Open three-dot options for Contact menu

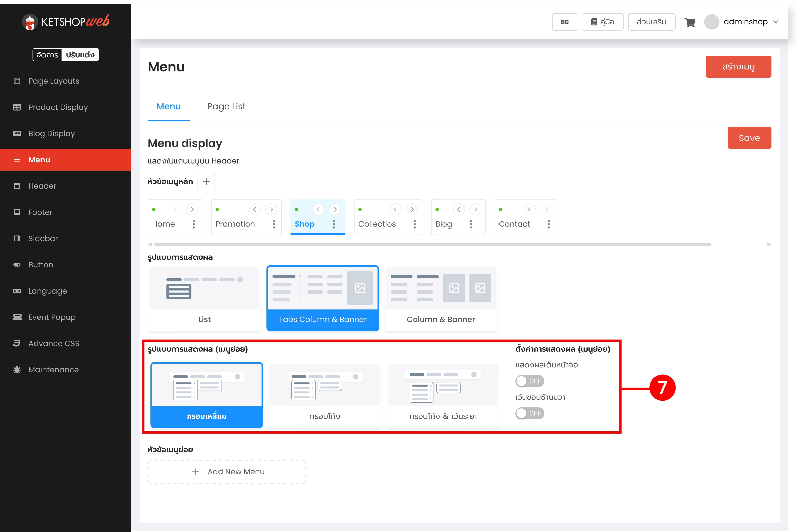point(548,224)
